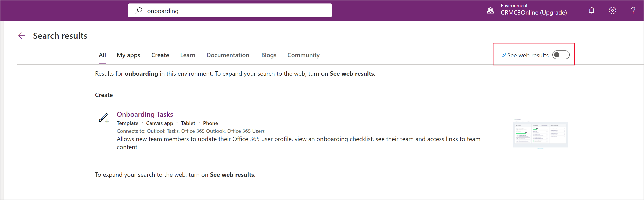Select the All tab
Image resolution: width=644 pixels, height=200 pixels.
click(x=102, y=55)
